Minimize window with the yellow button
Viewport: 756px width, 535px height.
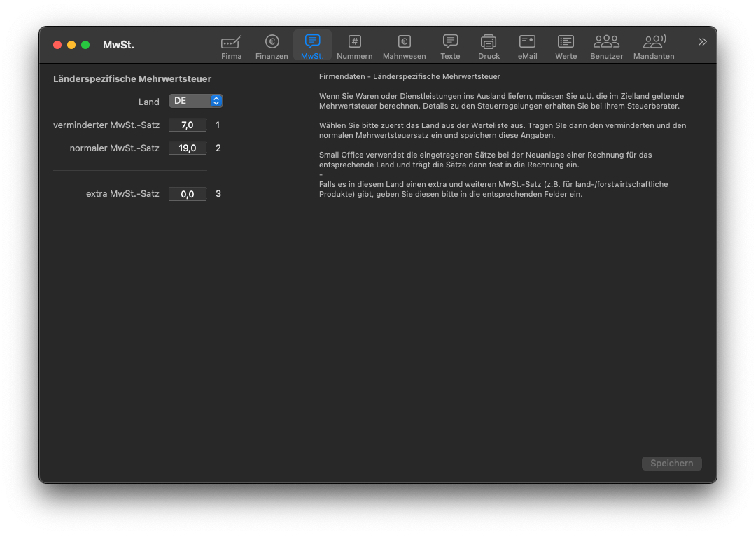(x=71, y=45)
